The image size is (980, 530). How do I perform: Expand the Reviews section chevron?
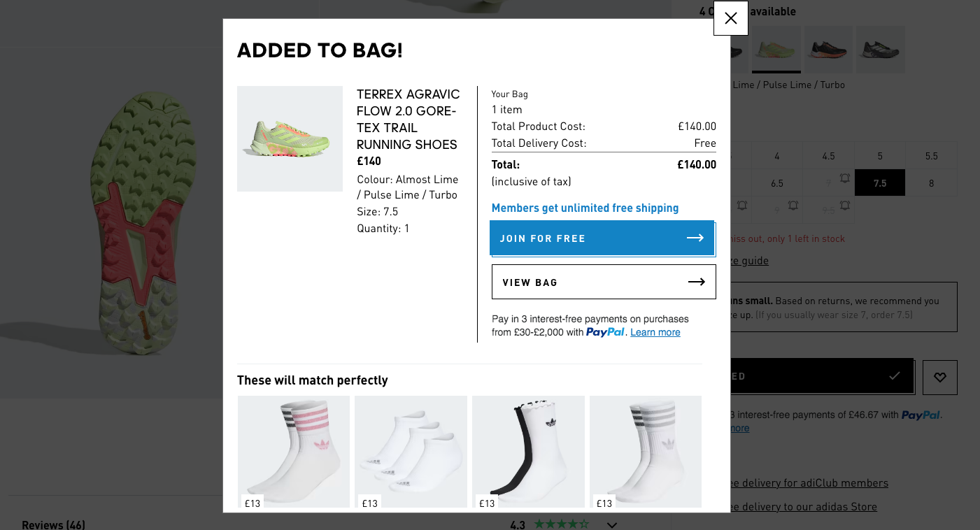click(611, 524)
